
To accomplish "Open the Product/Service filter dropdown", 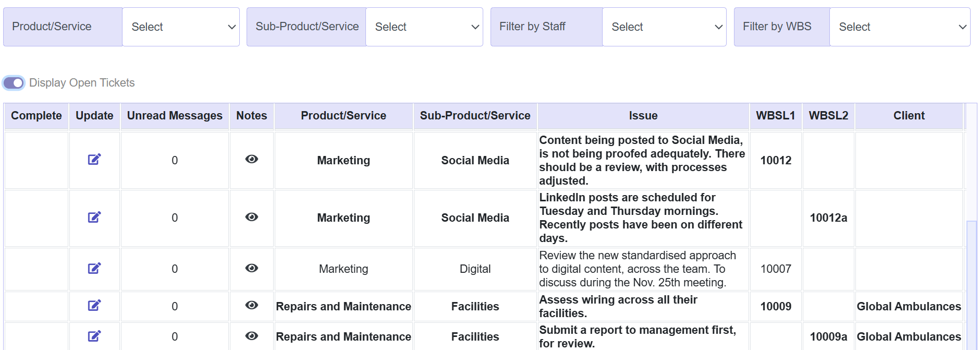I will (x=181, y=27).
